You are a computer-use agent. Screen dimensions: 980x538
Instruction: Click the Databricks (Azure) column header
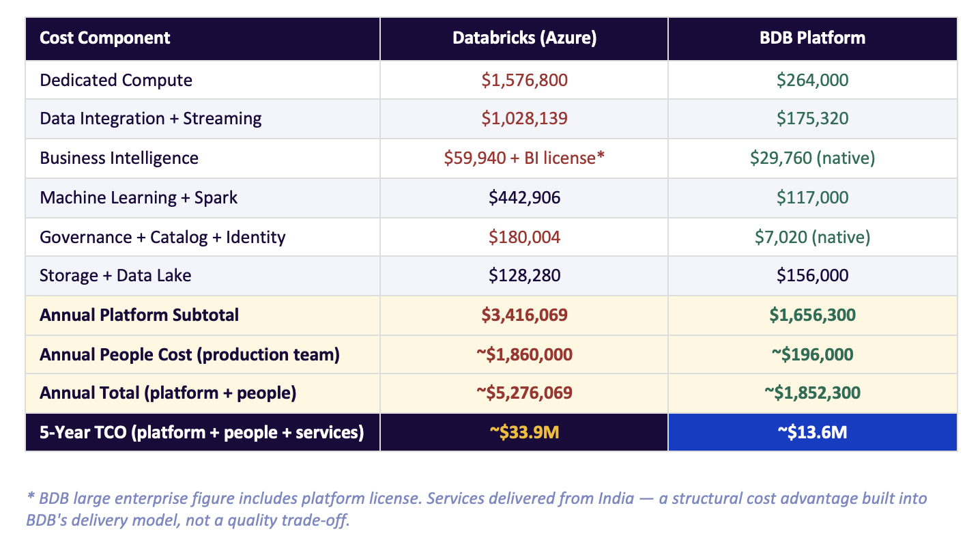coord(523,38)
